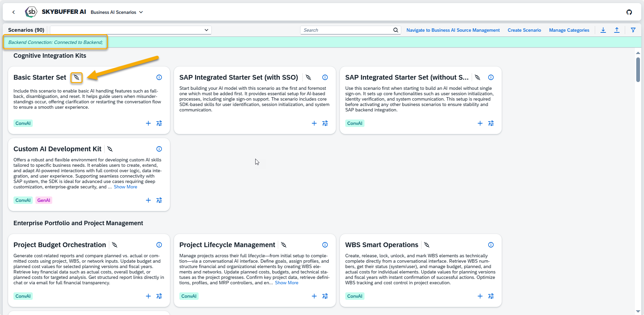Viewport: 644px width, 315px height.
Task: Click the search magnifier icon
Action: coord(396,30)
